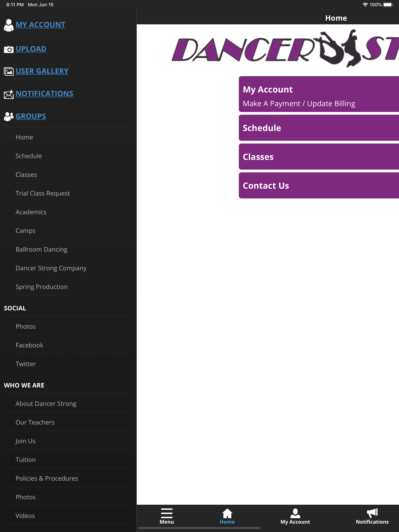The image size is (399, 532).
Task: Open Camps menu item
Action: pyautogui.click(x=68, y=231)
